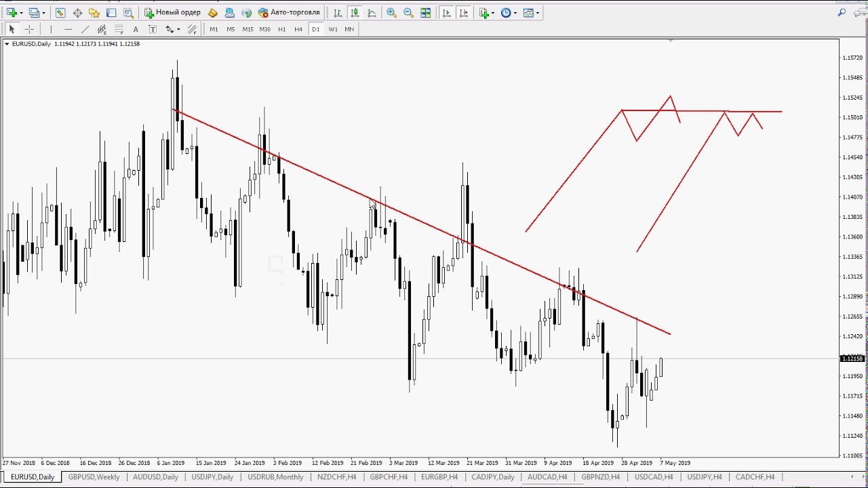Open the Profiles icon
The image size is (868, 488).
tap(34, 13)
